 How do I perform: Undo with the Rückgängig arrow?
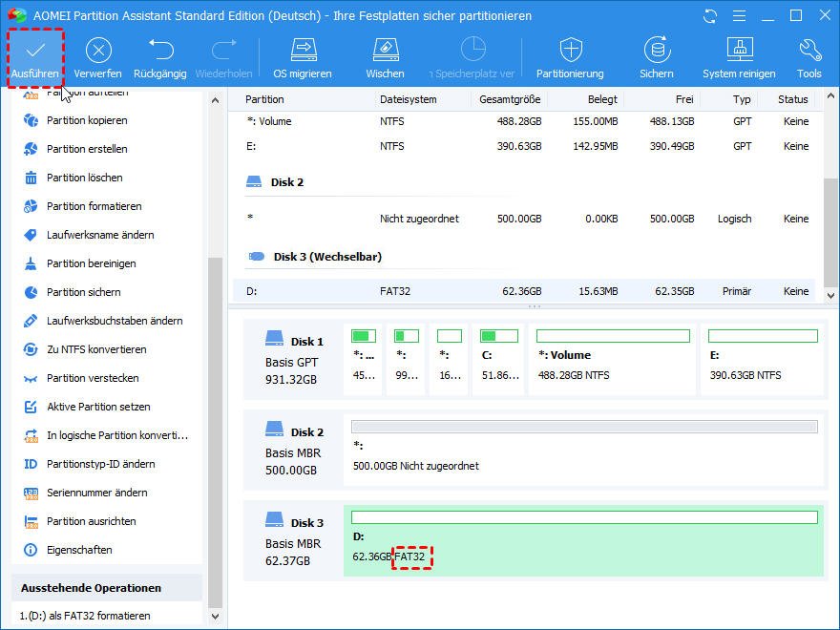coord(159,56)
